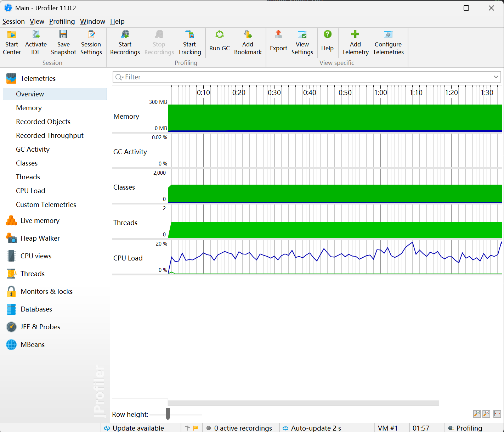Click the Filter text field

[x=305, y=77]
